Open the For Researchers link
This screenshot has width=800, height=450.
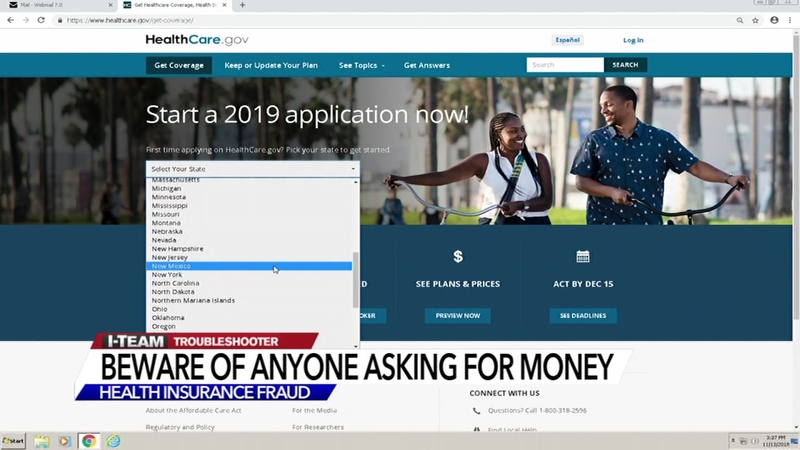318,427
